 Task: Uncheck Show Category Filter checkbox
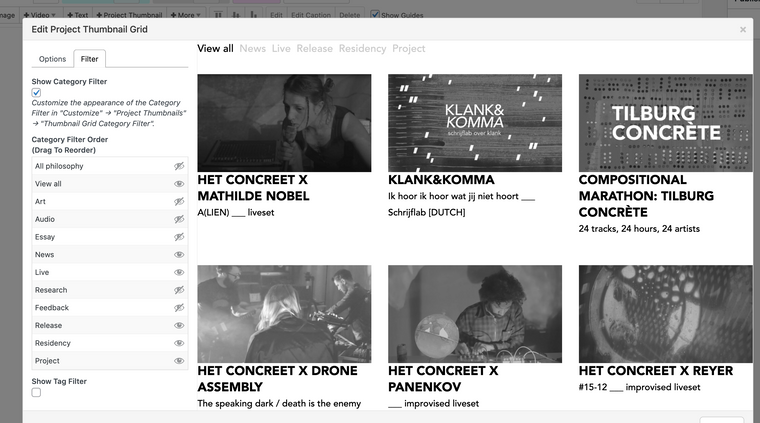[x=37, y=93]
